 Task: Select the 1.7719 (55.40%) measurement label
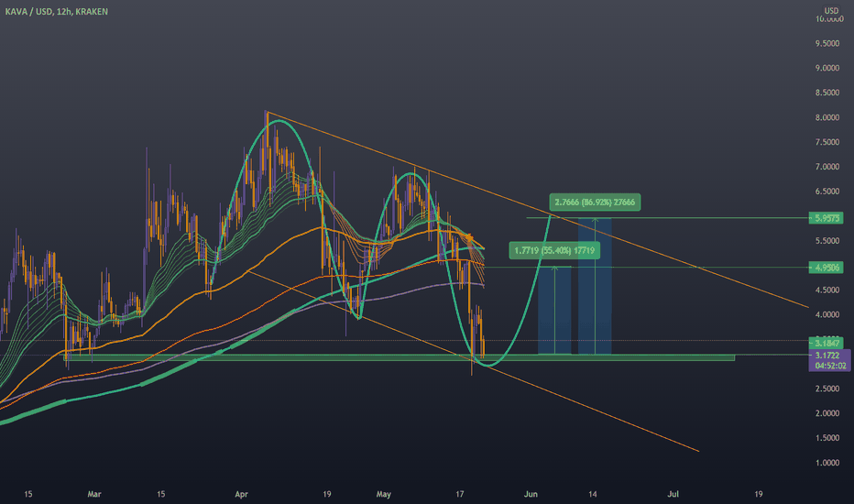pos(554,251)
